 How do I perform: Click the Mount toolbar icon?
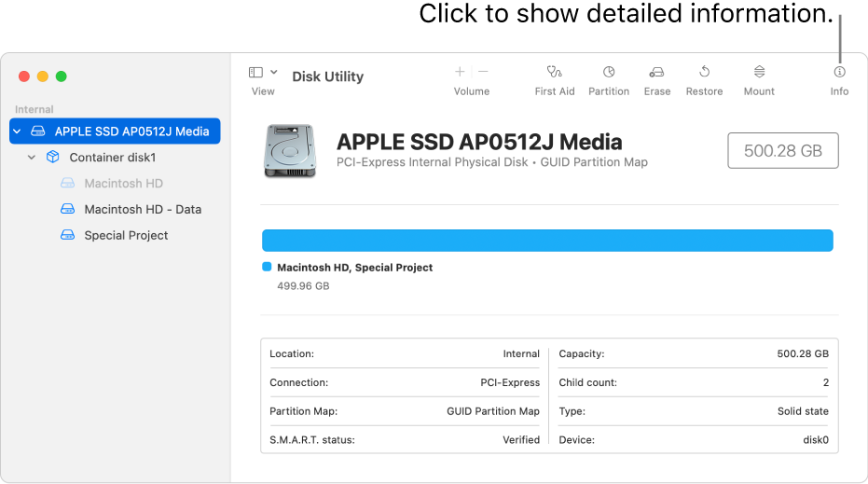(759, 72)
